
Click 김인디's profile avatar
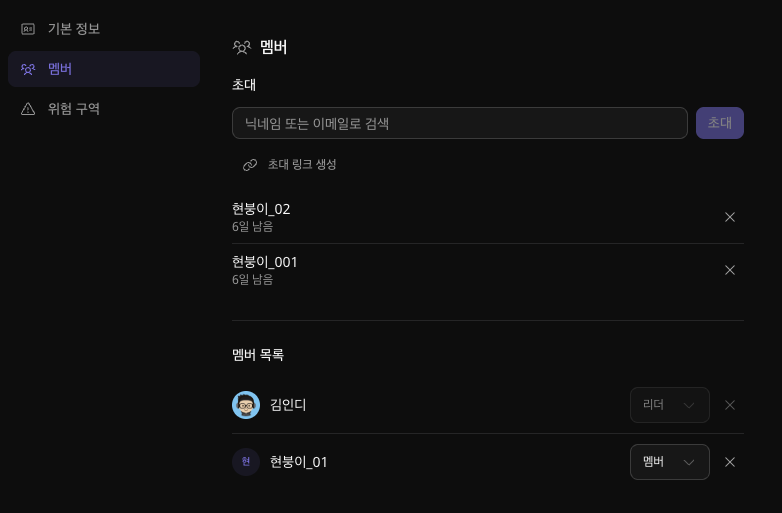point(246,405)
